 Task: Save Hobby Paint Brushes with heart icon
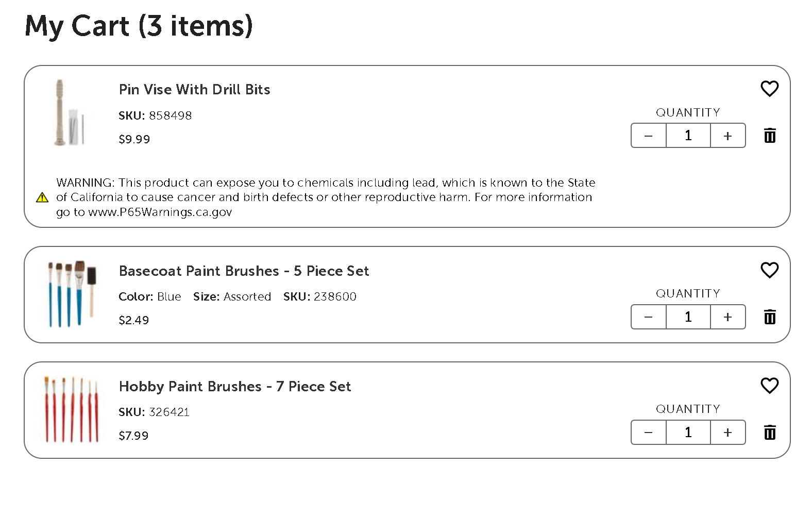coord(769,386)
